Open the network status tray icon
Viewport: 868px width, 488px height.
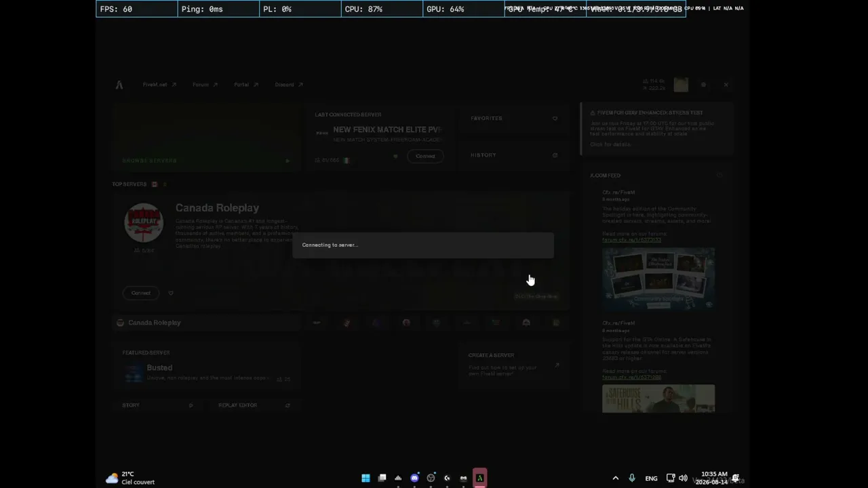671,479
